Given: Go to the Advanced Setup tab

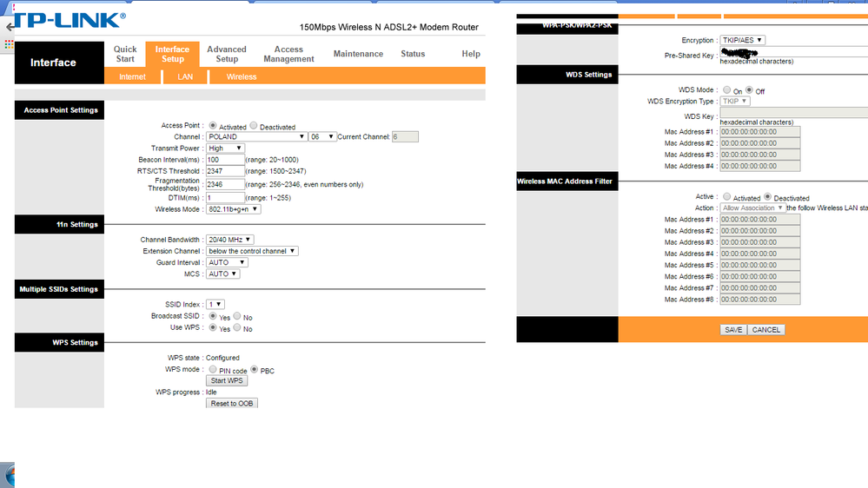Looking at the screenshot, I should click(227, 54).
